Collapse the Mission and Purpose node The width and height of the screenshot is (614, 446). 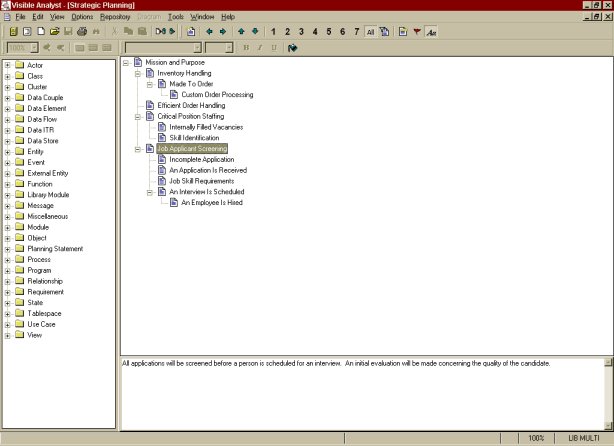pyautogui.click(x=126, y=63)
